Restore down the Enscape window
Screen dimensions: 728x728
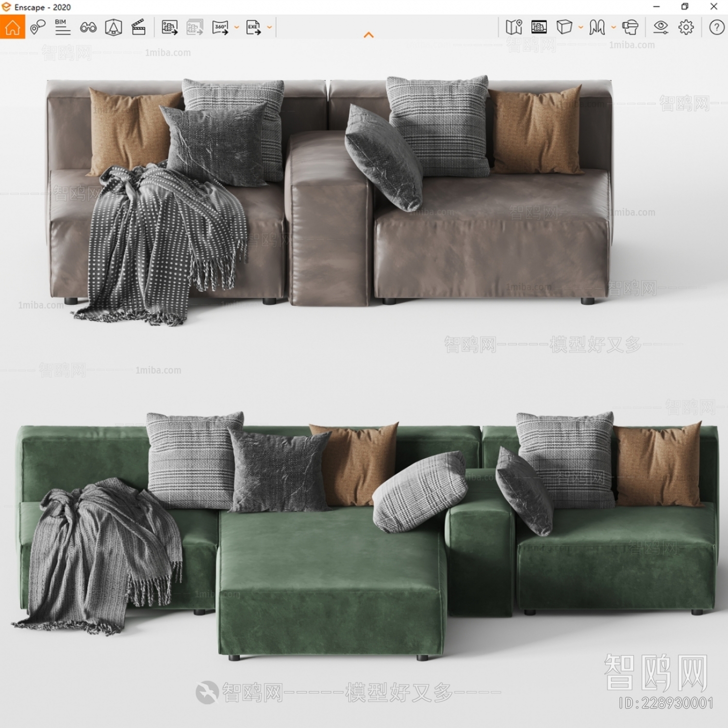685,7
